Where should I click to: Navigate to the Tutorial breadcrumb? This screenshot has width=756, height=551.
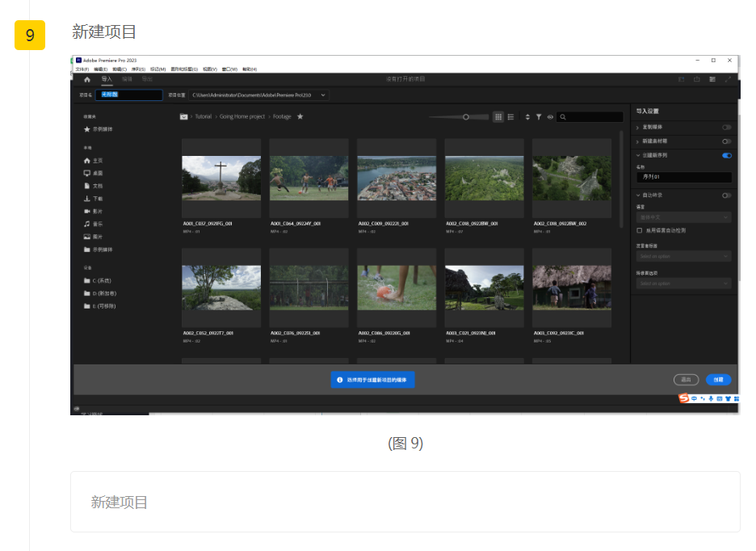pos(203,117)
